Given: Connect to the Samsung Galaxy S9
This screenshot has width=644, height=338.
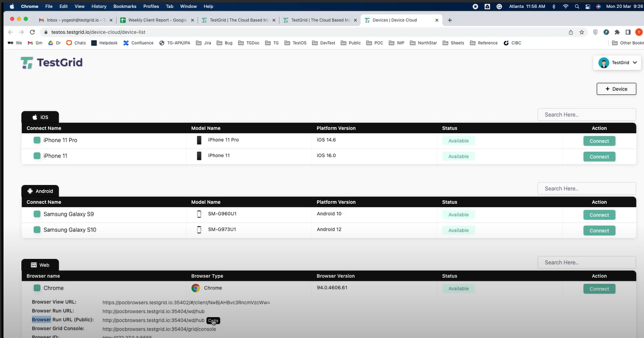Looking at the screenshot, I should (x=599, y=215).
